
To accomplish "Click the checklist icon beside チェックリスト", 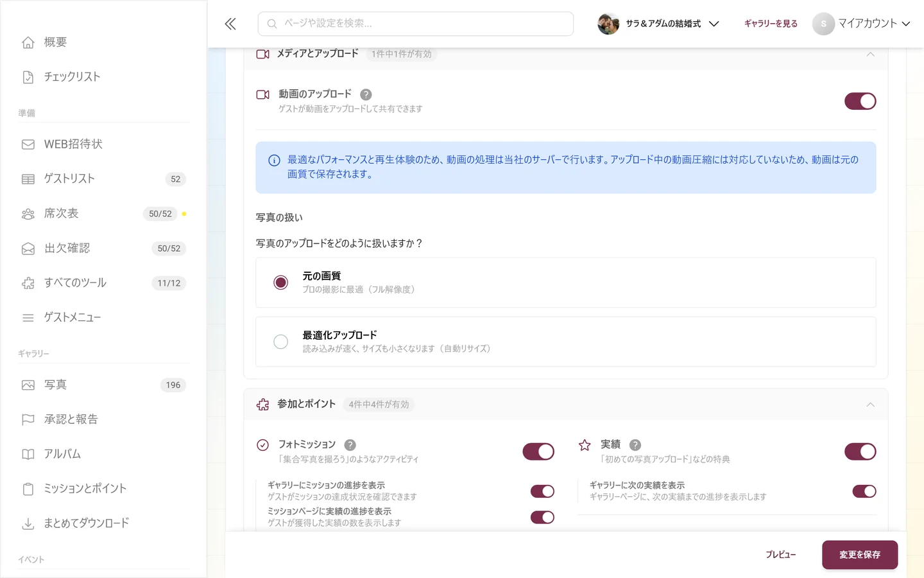I will (x=28, y=77).
